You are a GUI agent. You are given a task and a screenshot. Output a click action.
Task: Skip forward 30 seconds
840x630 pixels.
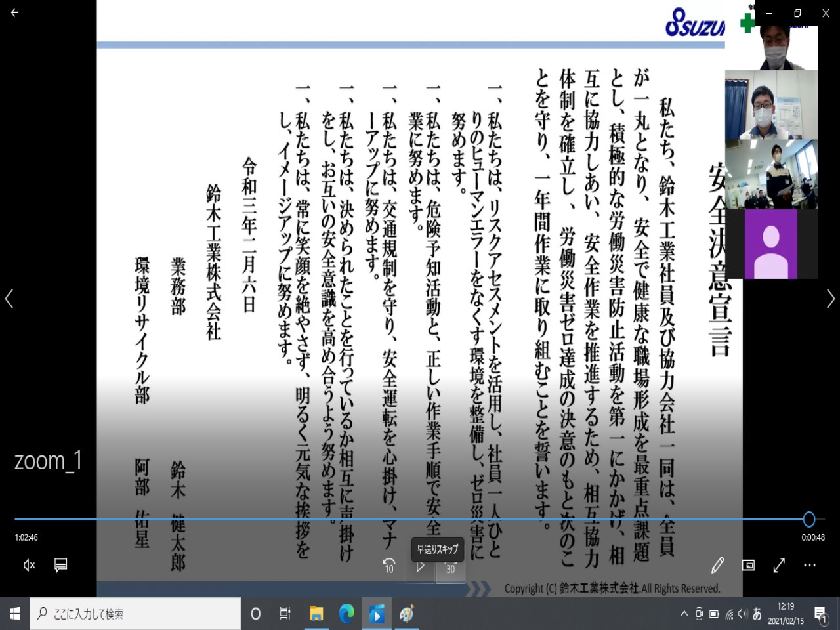(451, 567)
